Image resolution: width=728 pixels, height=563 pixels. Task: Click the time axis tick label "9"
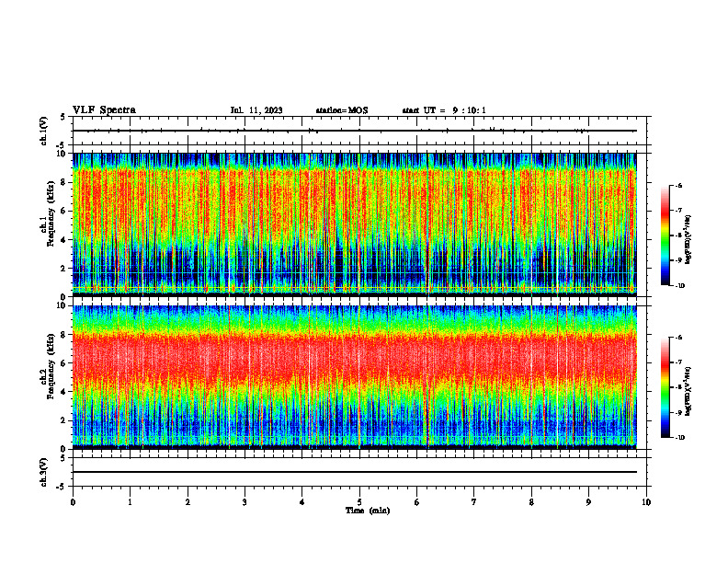588,502
